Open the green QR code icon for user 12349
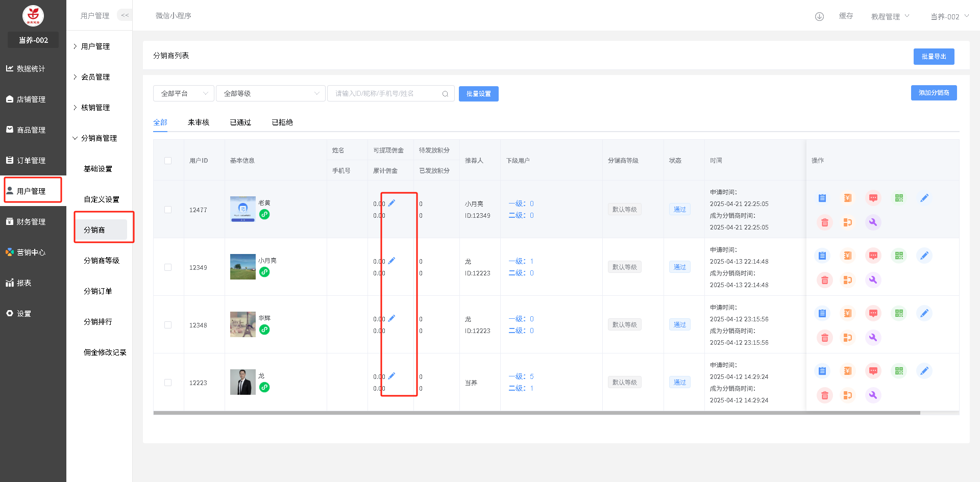980x482 pixels. point(899,256)
